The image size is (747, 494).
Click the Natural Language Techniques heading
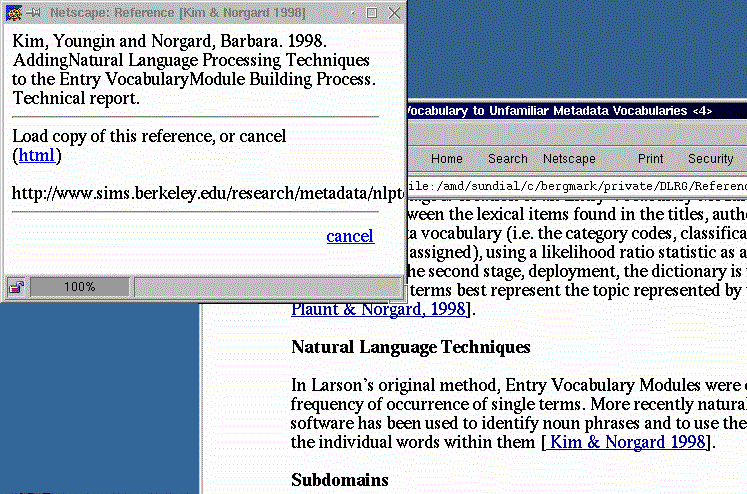(410, 348)
